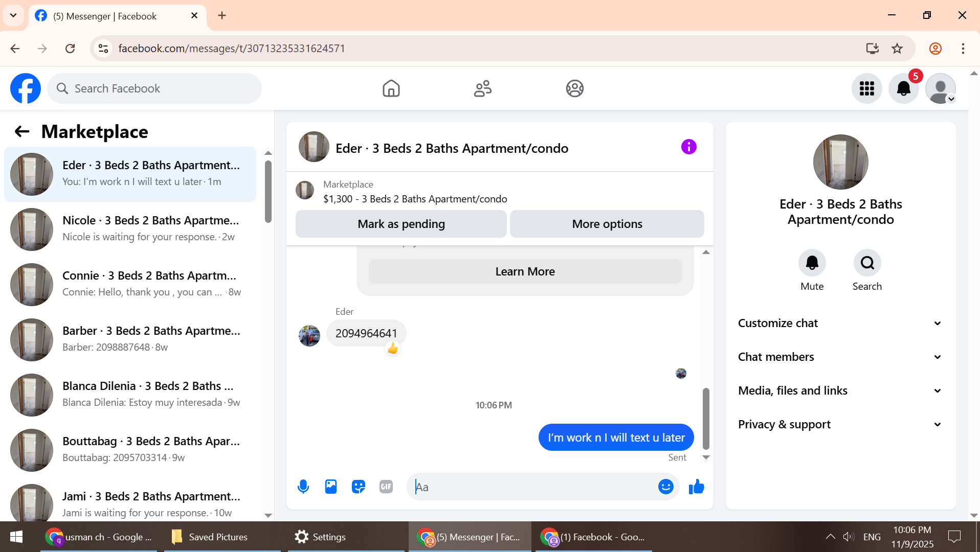Expand the Chat members section
This screenshot has height=552, width=980.
(x=840, y=357)
